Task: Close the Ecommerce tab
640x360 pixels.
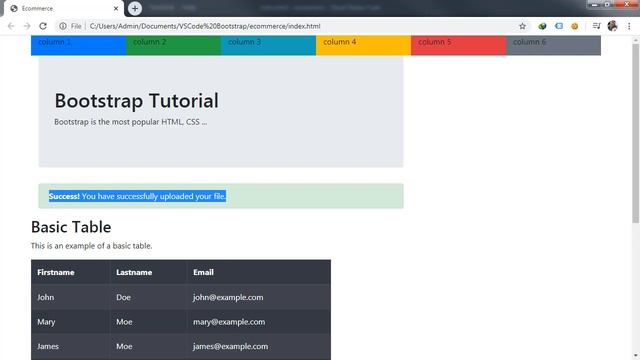Action: click(x=116, y=8)
